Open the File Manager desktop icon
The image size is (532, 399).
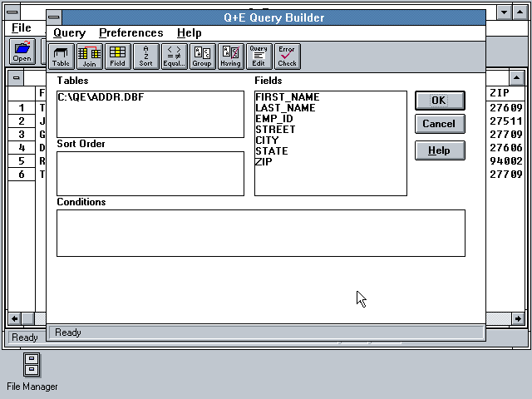pyautogui.click(x=32, y=372)
